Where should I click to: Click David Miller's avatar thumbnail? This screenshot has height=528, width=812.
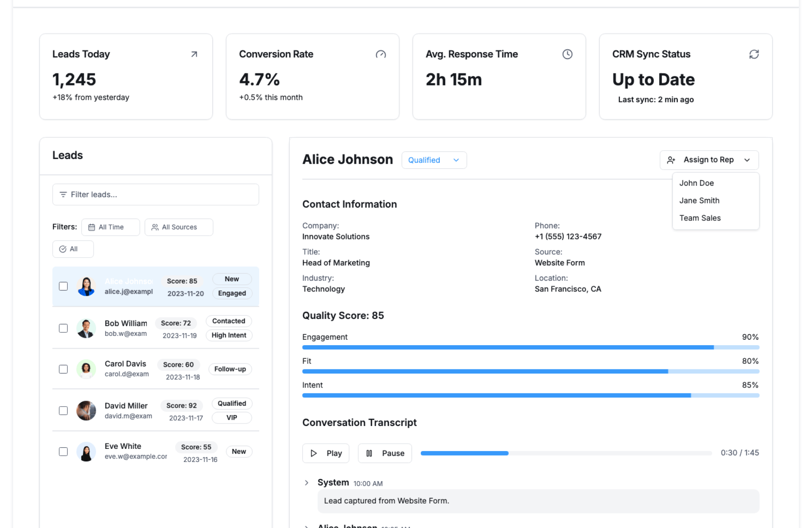86,410
